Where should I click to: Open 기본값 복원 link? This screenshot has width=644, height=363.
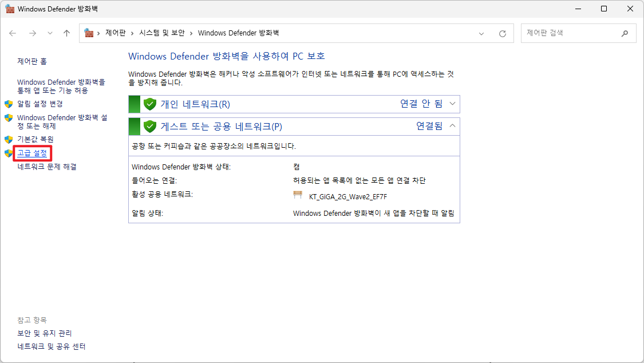click(35, 139)
